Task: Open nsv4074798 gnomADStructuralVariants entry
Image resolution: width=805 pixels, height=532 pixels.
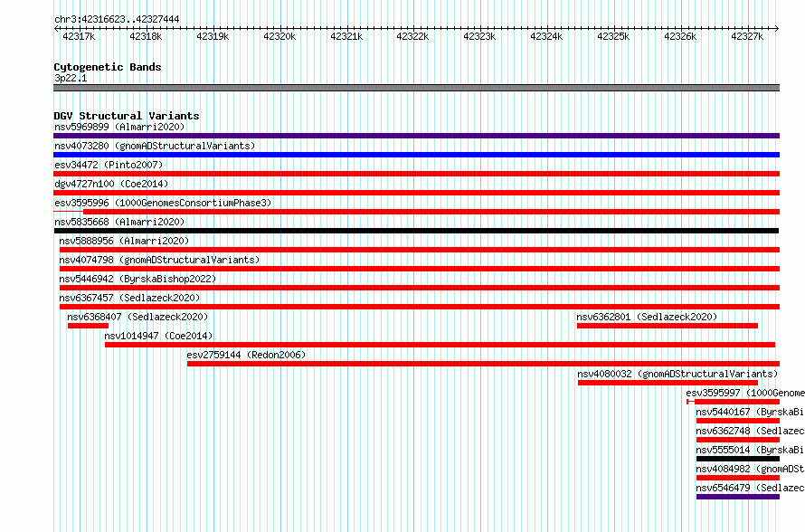Action: click(159, 260)
